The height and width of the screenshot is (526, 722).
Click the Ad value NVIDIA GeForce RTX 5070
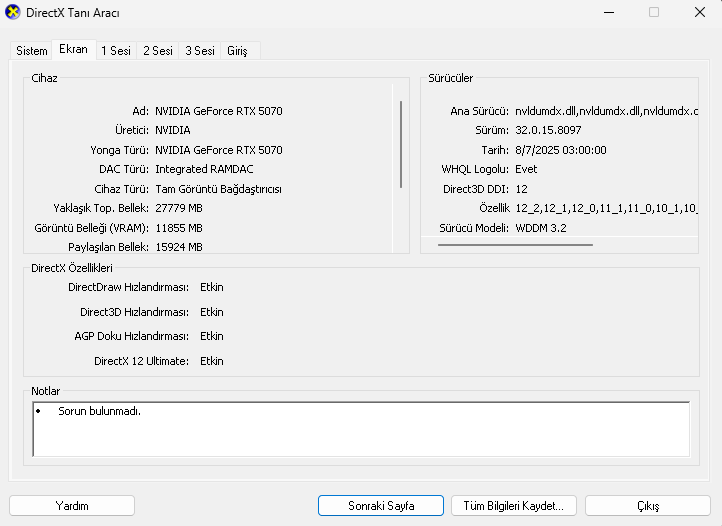click(x=219, y=111)
